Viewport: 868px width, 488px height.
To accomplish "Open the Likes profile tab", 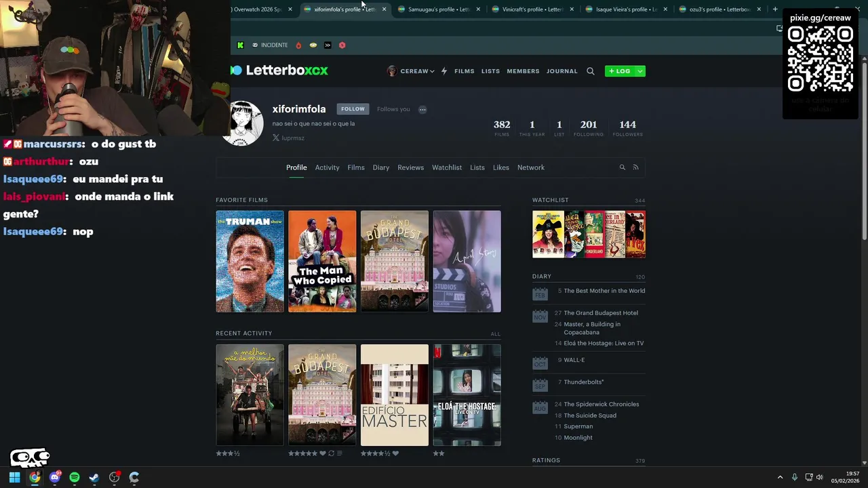I will (501, 167).
